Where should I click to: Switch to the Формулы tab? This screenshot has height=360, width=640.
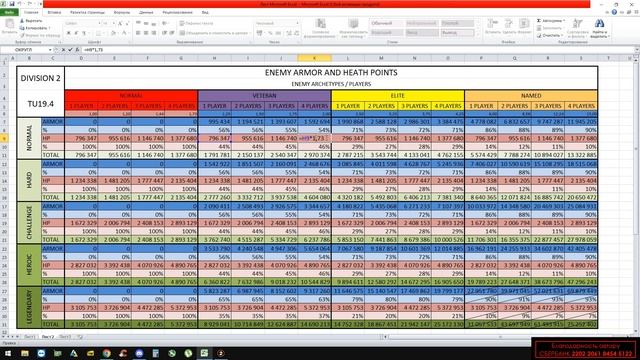[122, 13]
